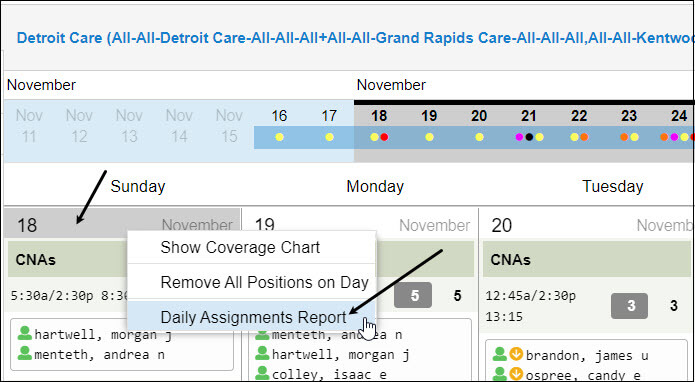The image size is (695, 382).
Task: Click orange down-arrow icon next to ospree, candy e
Action: click(516, 374)
